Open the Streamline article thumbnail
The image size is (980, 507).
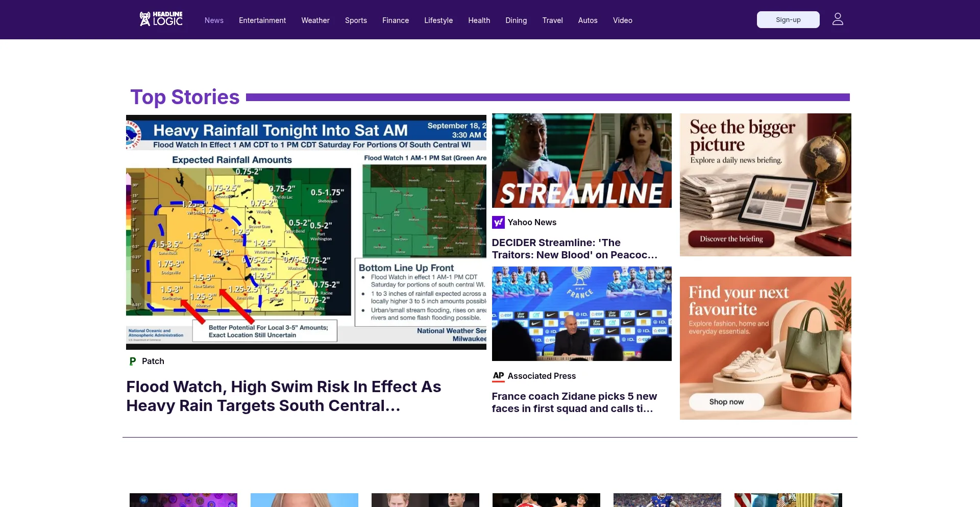click(x=582, y=160)
